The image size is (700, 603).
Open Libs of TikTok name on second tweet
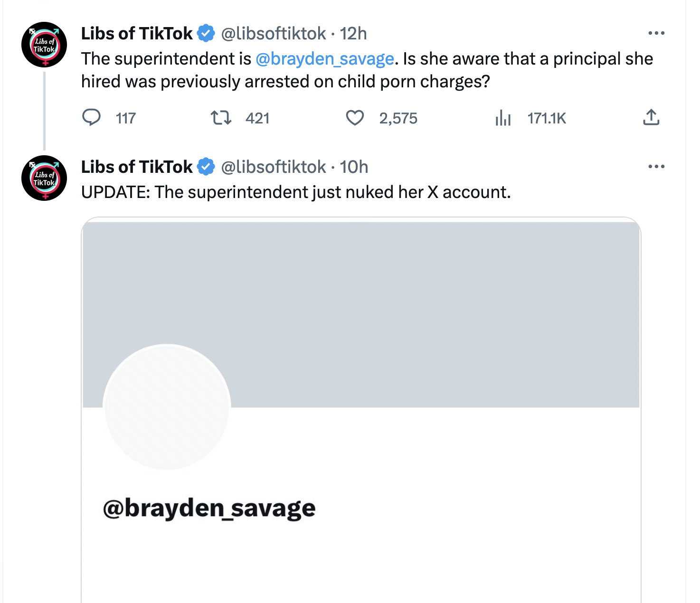coord(137,167)
